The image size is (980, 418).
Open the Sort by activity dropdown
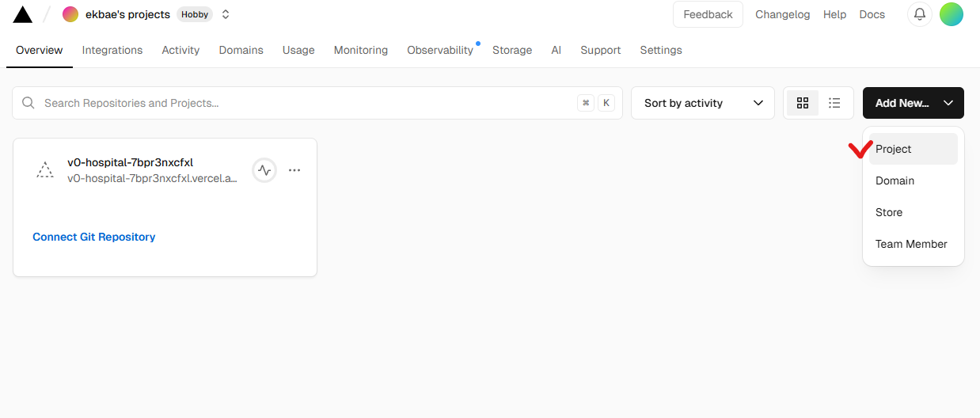point(703,103)
